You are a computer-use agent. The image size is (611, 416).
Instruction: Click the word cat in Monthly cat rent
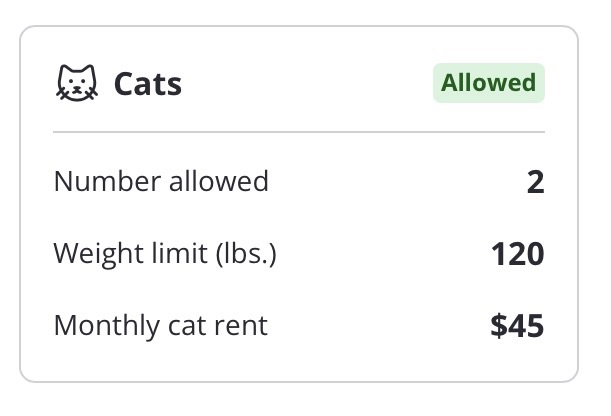pos(186,326)
